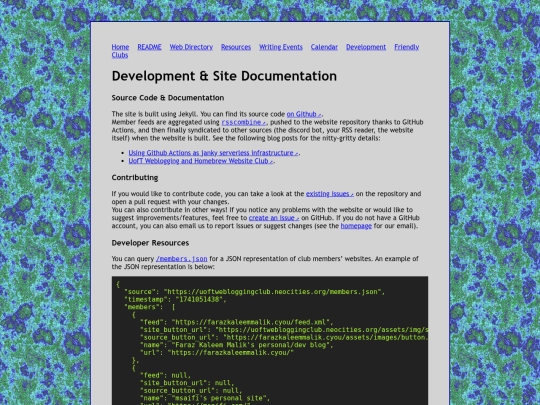Open the Calendar navigation link
Image resolution: width=540 pixels, height=405 pixels.
point(324,47)
